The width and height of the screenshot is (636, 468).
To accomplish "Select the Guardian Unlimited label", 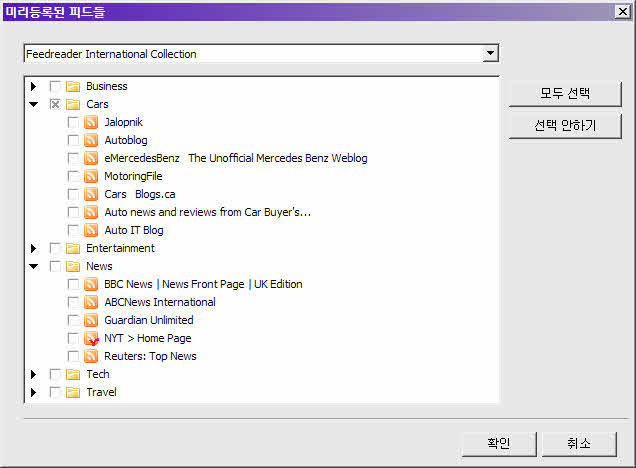I will (148, 320).
